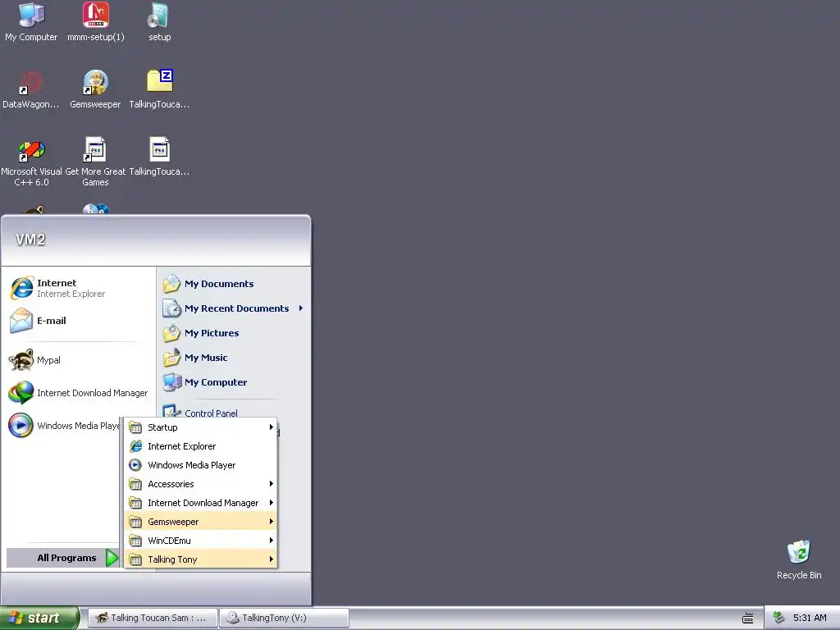Click the All Programs green arrow
This screenshot has width=840, height=630.
112,558
